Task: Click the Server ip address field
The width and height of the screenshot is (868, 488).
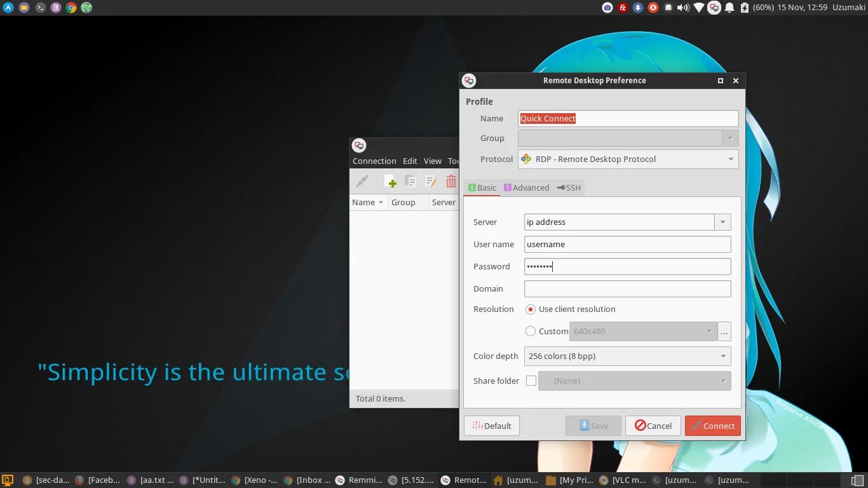Action: (620, 222)
